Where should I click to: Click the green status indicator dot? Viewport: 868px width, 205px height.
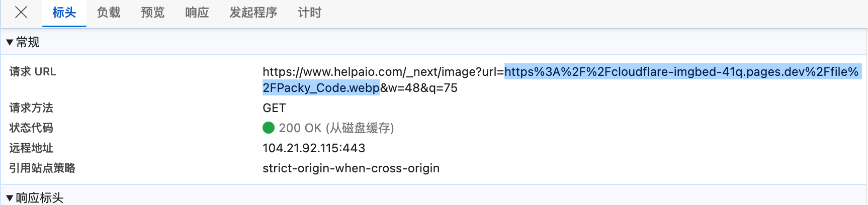click(269, 128)
